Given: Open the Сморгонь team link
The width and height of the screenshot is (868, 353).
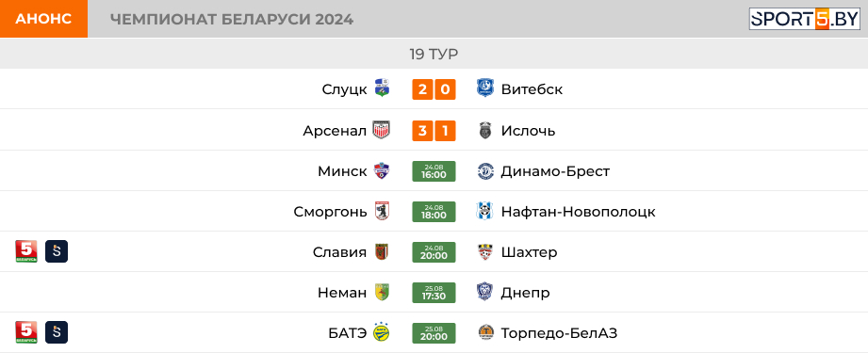Looking at the screenshot, I should [330, 212].
